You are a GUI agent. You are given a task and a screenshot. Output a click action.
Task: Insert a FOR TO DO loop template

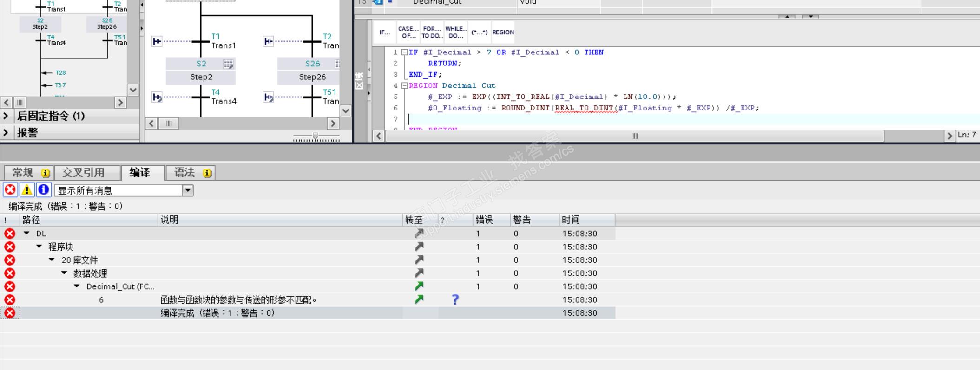click(x=432, y=32)
